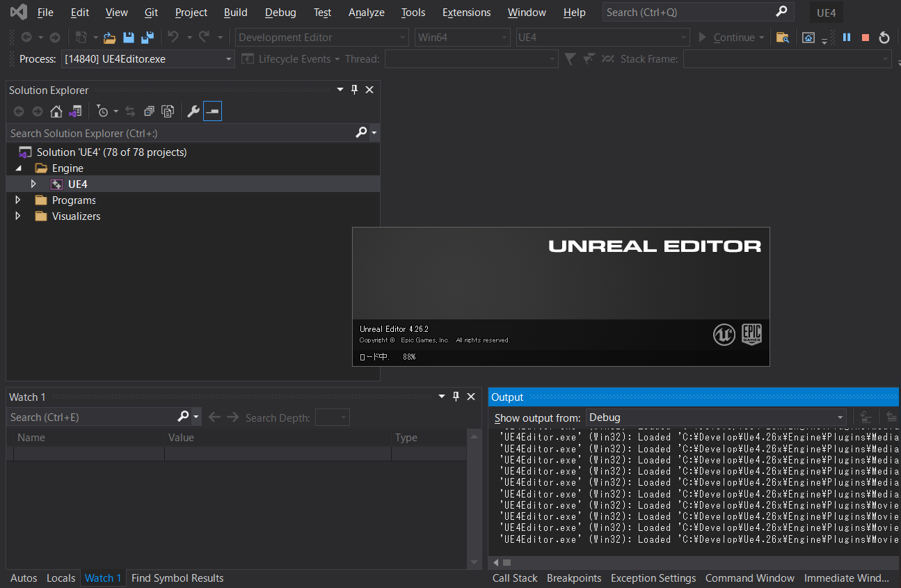Click the Solution Explorer search magnifier icon
The width and height of the screenshot is (901, 588).
click(x=361, y=132)
